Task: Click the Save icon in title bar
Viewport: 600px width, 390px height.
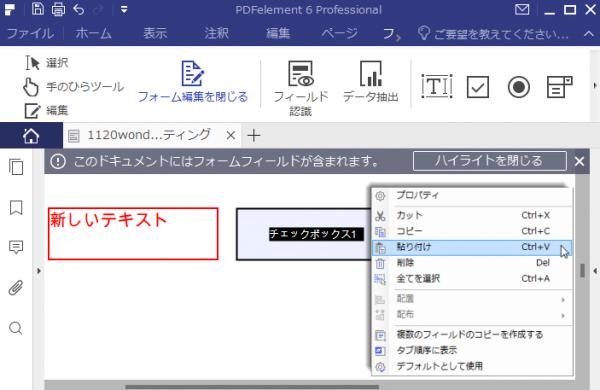Action: pyautogui.click(x=38, y=9)
